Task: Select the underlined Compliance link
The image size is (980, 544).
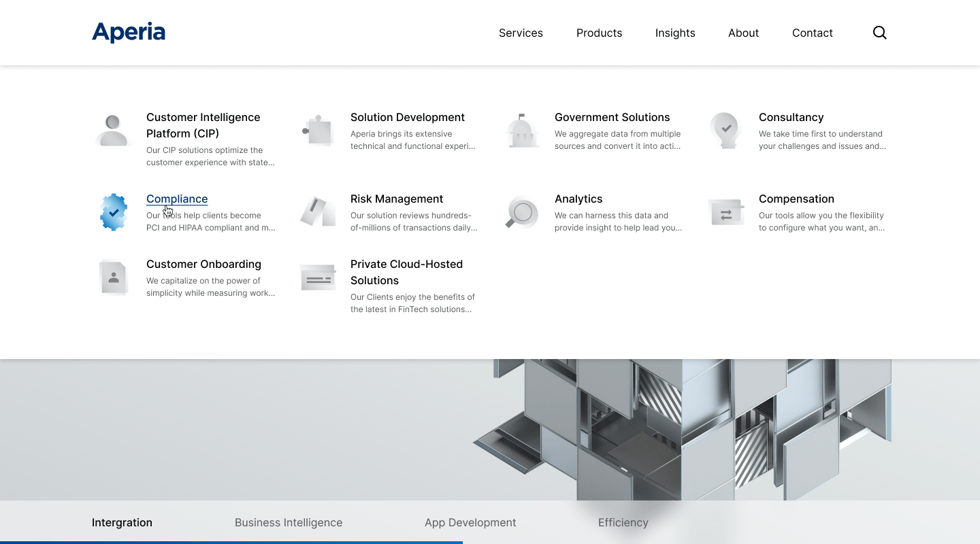Action: point(177,199)
